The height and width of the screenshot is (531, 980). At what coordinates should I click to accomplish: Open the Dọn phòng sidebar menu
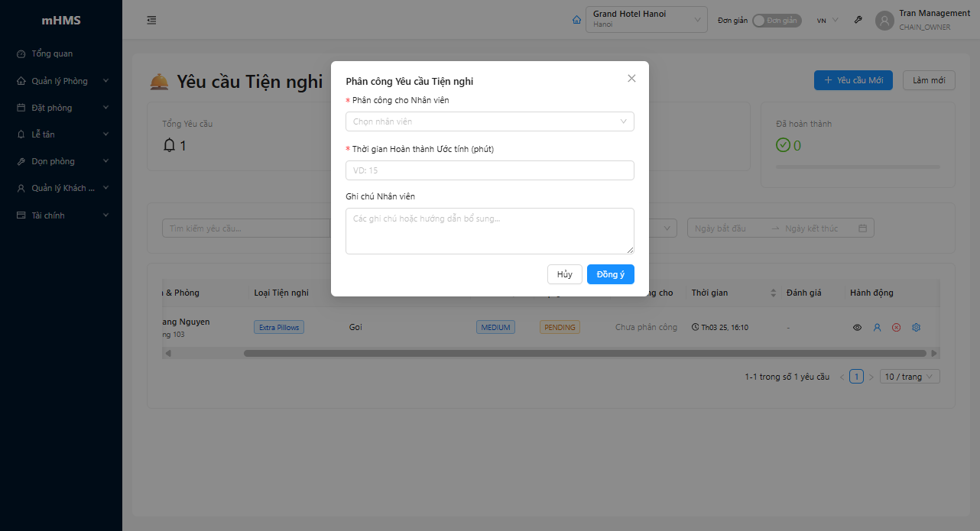(52, 160)
